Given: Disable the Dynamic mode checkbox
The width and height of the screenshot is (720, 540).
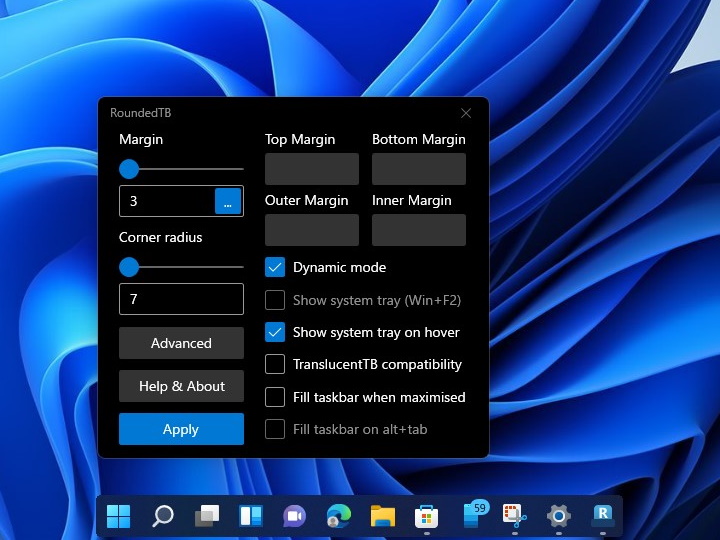Looking at the screenshot, I should (275, 267).
